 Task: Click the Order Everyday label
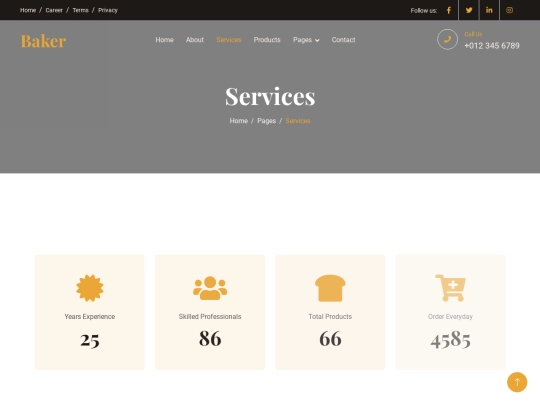450,316
